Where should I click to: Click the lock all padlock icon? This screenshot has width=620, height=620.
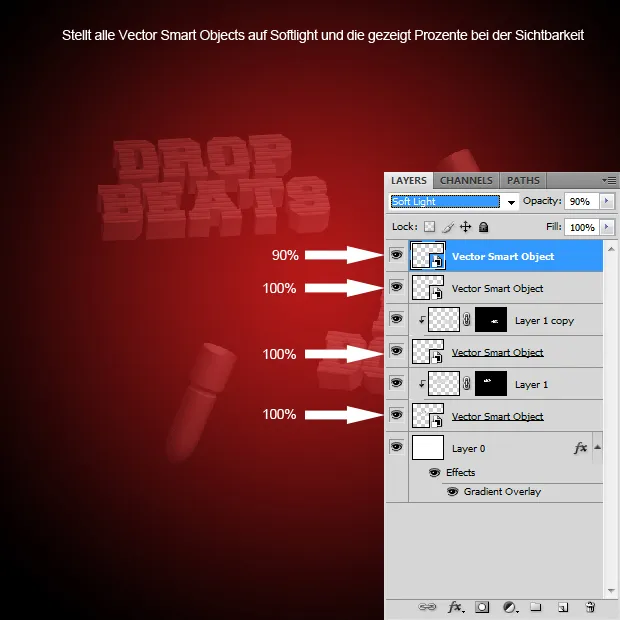pyautogui.click(x=484, y=227)
